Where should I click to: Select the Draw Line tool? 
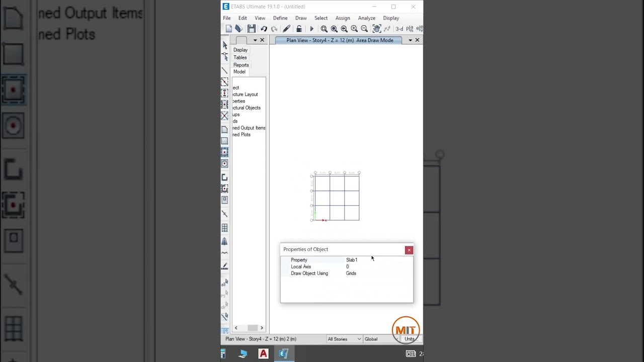[x=224, y=70]
